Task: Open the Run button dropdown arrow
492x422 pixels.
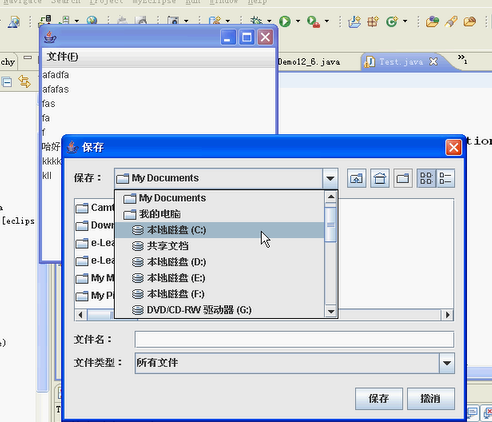Action: pos(298,21)
